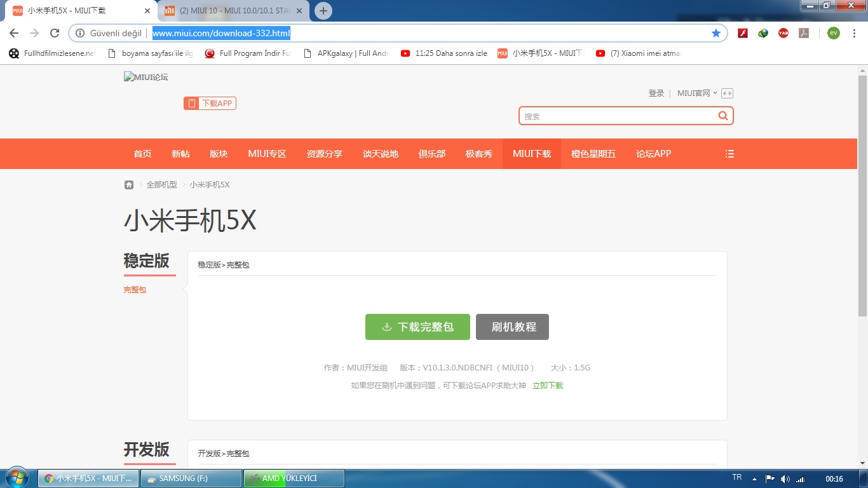Click the IDM extension icon
The image size is (868, 488).
(x=763, y=33)
